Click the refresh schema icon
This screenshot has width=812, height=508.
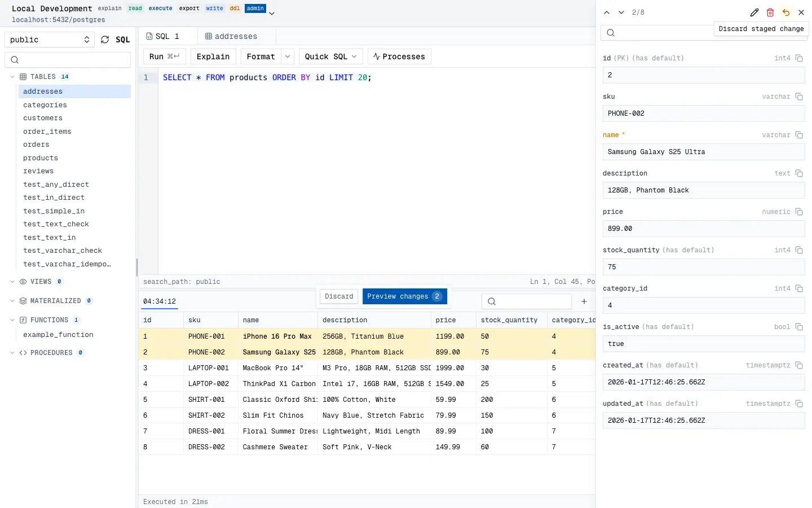point(105,40)
